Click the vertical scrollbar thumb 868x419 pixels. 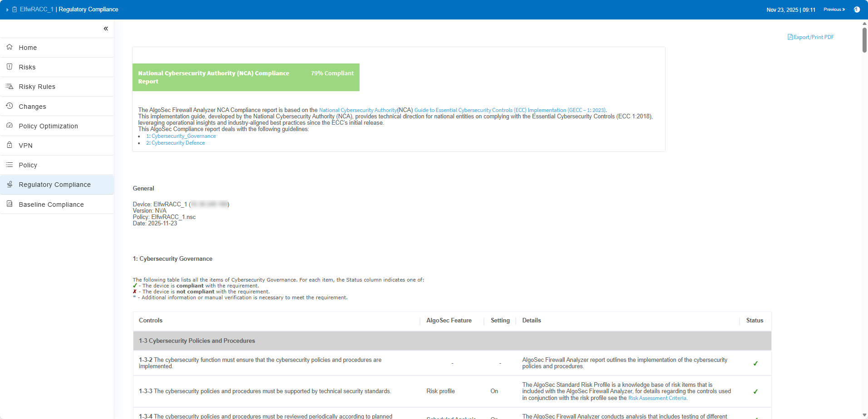click(x=864, y=40)
